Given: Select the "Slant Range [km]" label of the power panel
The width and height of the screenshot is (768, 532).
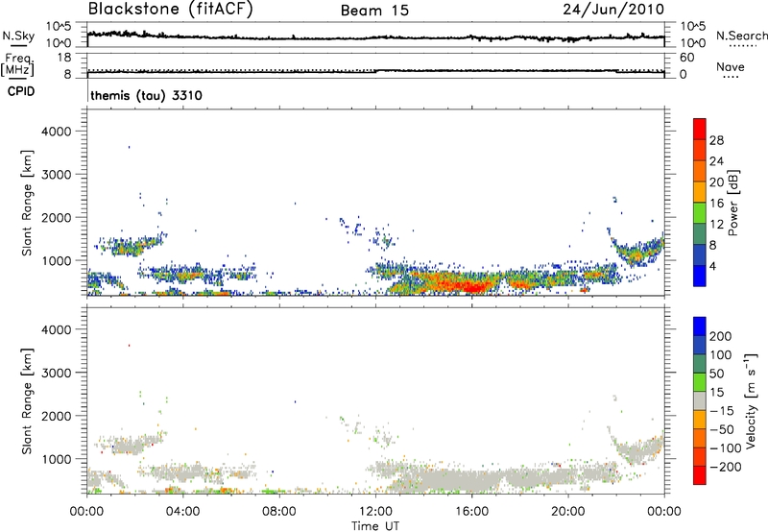Looking at the screenshot, I should click(27, 203).
